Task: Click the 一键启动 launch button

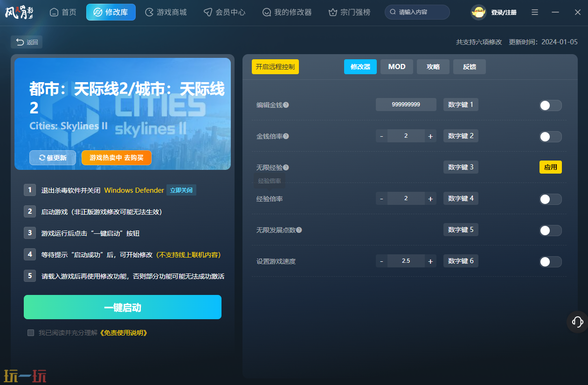Action: coord(123,307)
